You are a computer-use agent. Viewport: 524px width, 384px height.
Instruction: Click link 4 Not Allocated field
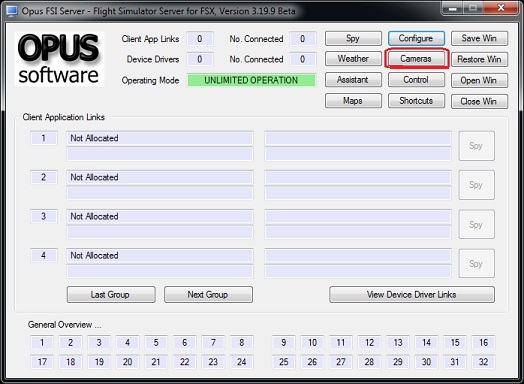[x=159, y=255]
